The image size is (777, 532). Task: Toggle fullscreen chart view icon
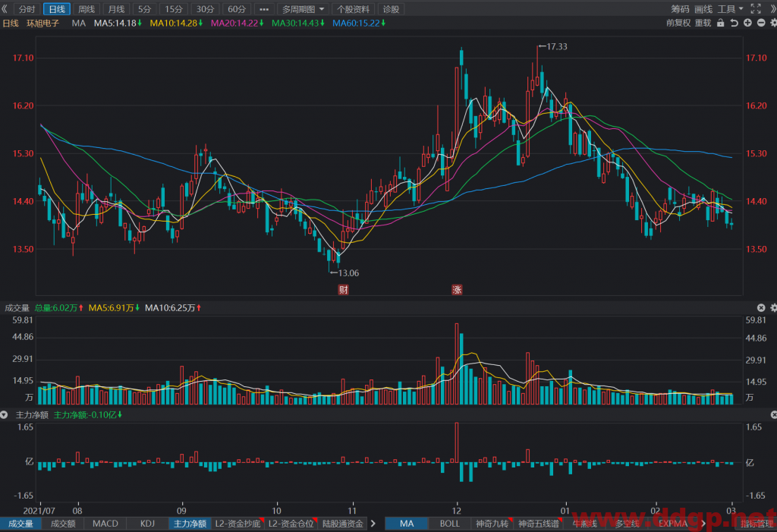[756, 9]
